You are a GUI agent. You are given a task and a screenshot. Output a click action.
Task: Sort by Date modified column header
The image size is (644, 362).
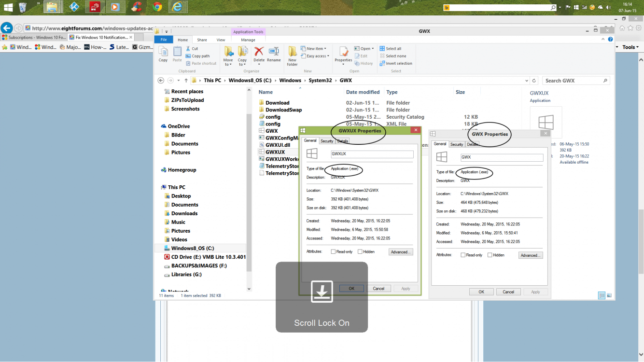point(363,92)
